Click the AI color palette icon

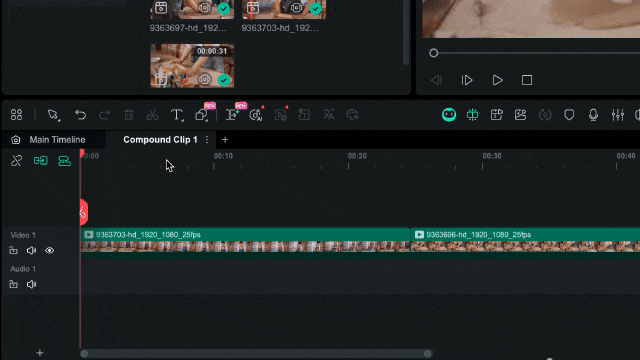352,115
